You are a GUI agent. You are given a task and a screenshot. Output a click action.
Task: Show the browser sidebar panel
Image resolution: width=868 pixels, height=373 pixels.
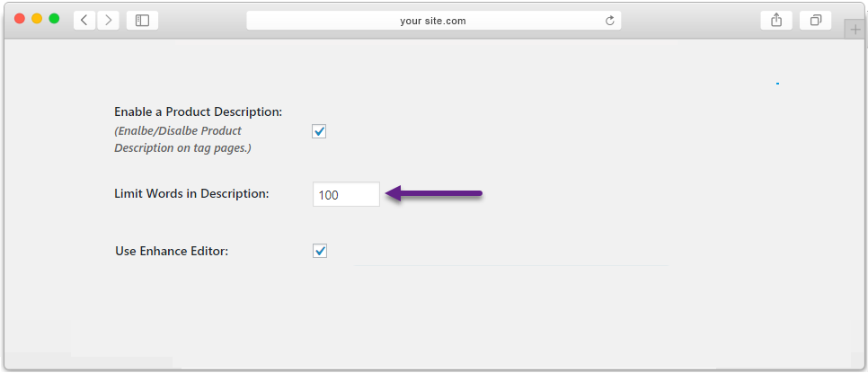[x=142, y=21]
